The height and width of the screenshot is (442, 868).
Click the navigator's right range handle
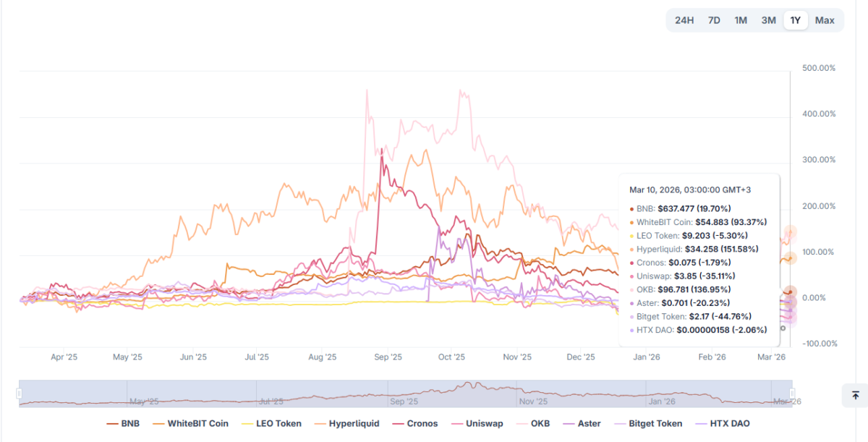click(x=793, y=393)
